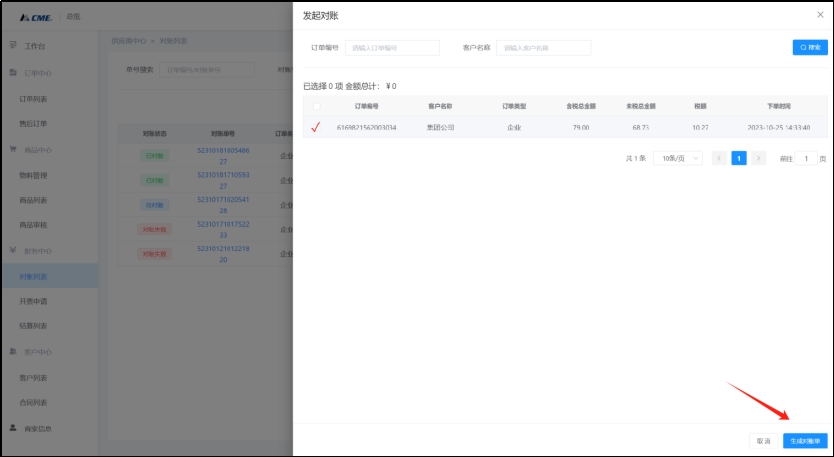Click 生成对账单 to generate statement
The height and width of the screenshot is (457, 834).
(804, 440)
